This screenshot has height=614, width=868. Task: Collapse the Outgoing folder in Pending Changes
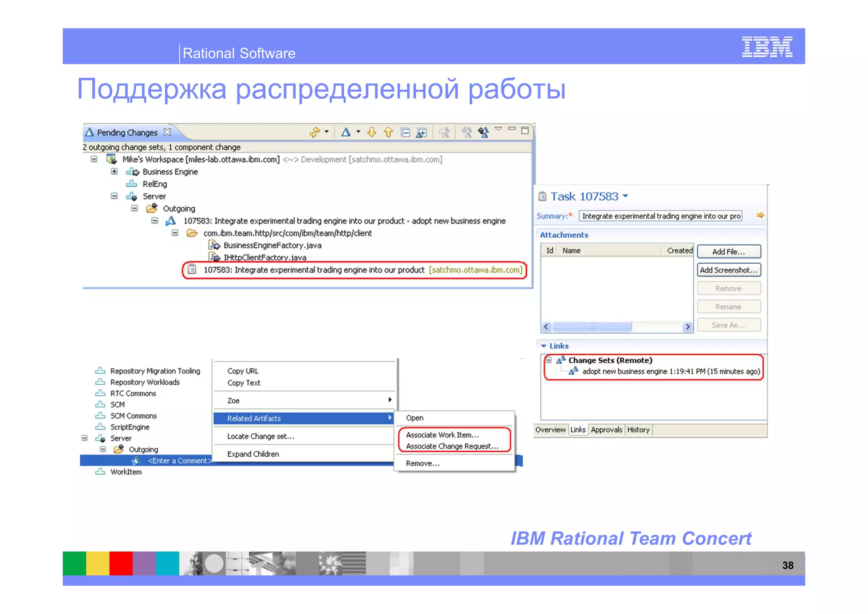point(134,208)
